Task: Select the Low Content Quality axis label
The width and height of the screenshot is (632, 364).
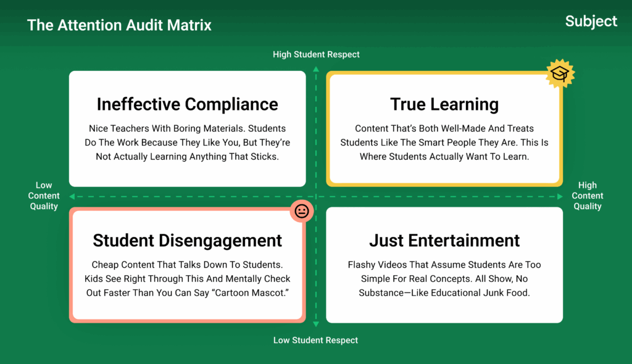Action: pos(44,196)
